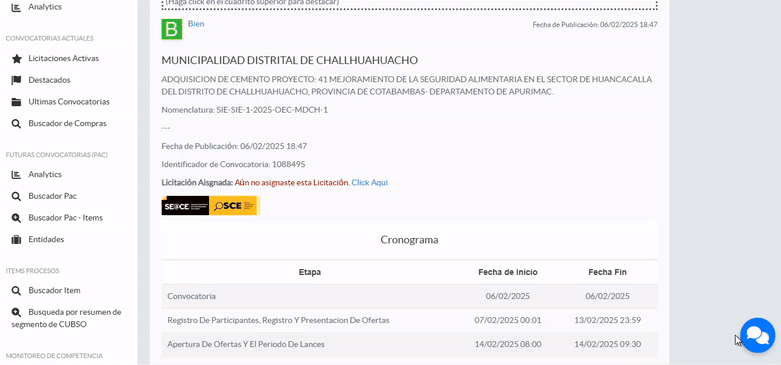Click the magnifier icon for Buscador de Compras
Image resolution: width=781 pixels, height=365 pixels.
click(16, 123)
